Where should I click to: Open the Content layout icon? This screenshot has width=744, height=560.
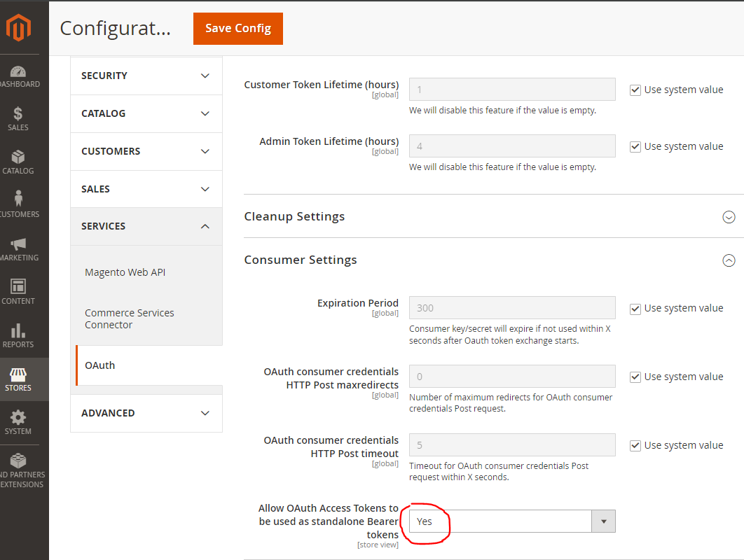click(x=18, y=286)
